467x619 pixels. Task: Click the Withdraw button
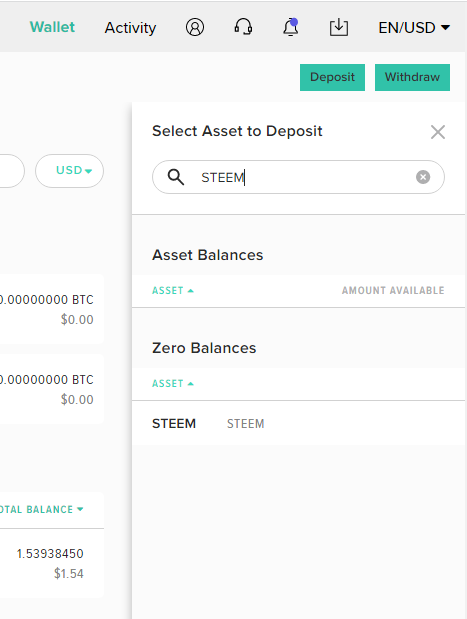[x=413, y=77]
